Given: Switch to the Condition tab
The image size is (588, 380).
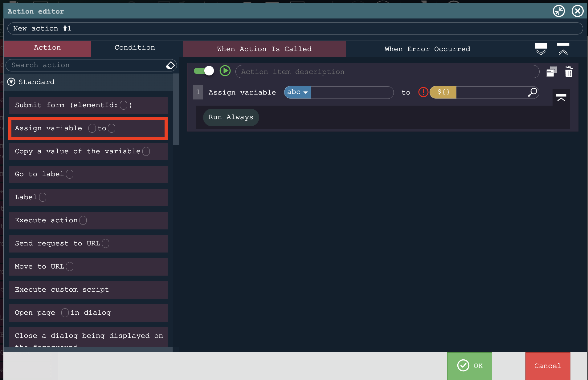Looking at the screenshot, I should (135, 48).
